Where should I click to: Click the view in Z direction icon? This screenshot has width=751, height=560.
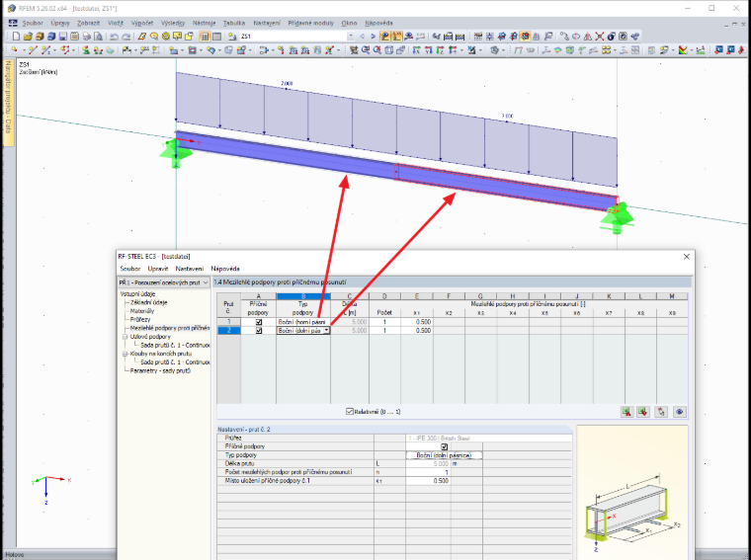point(440,49)
